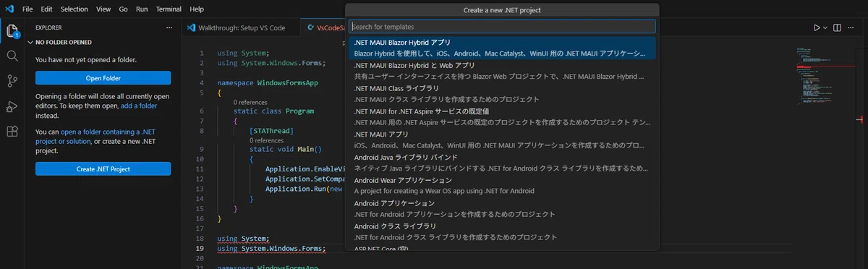Select .NET MAUI for .NET Aspire サービスの既定値 template

click(x=503, y=116)
